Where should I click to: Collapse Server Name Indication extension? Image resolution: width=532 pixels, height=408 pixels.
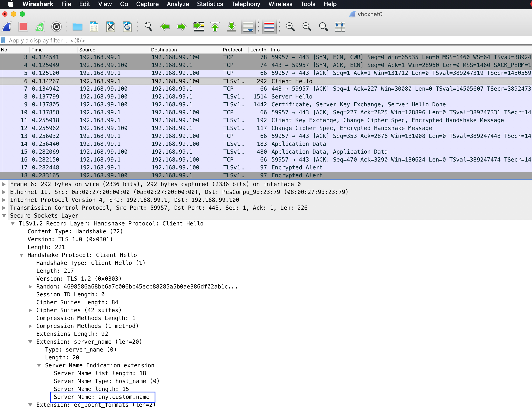point(39,365)
